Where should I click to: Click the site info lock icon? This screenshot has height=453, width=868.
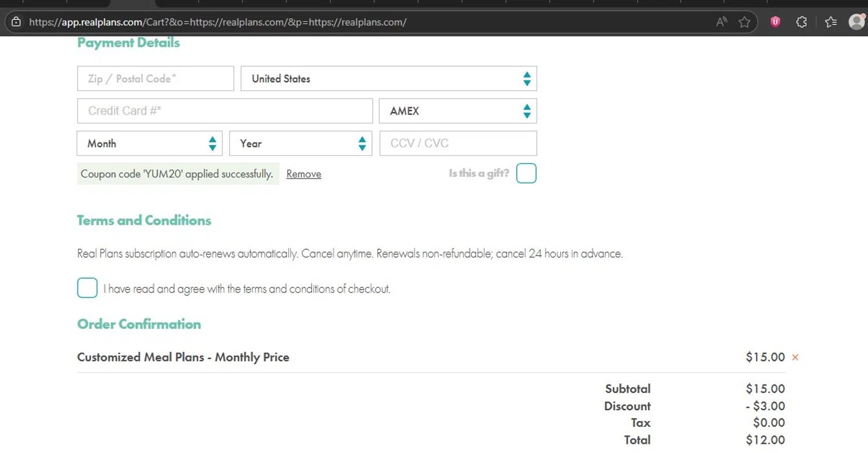tap(16, 22)
